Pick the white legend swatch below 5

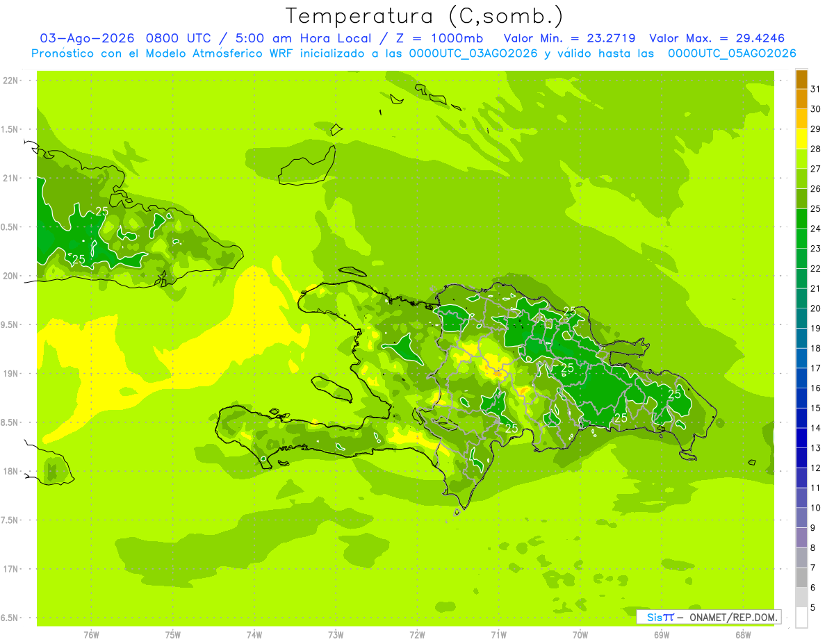pyautogui.click(x=801, y=618)
